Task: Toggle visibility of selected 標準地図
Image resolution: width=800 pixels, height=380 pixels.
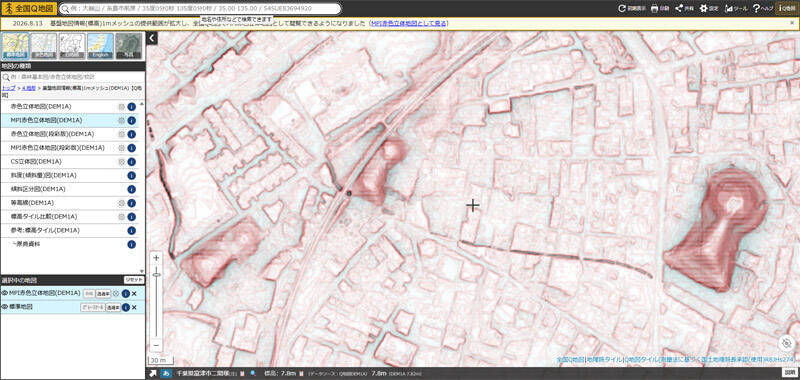Action: [x=5, y=307]
